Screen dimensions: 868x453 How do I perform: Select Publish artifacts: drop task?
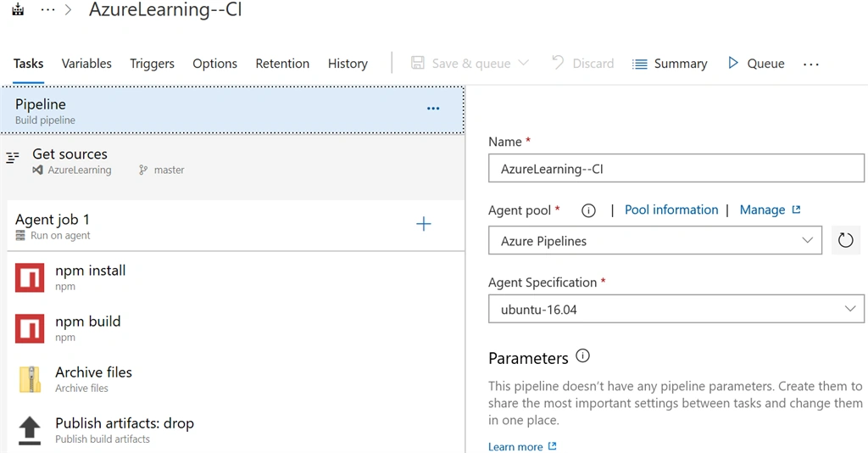click(236, 430)
